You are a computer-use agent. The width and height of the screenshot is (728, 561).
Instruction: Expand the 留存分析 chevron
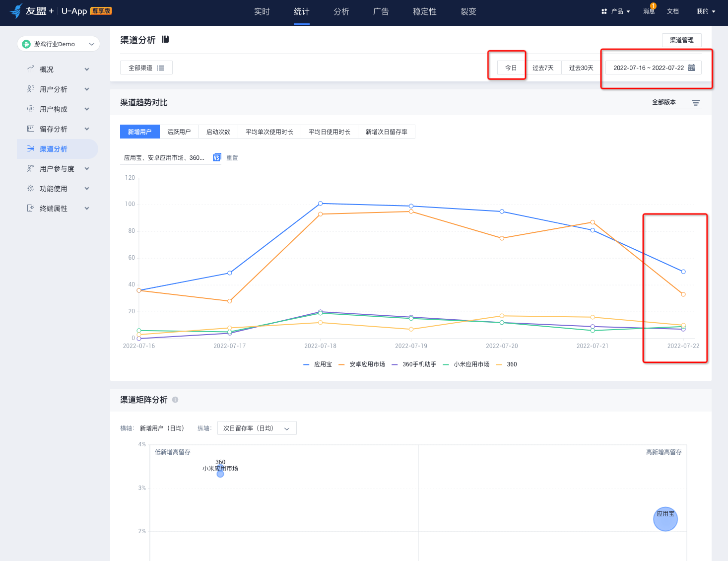coord(87,129)
